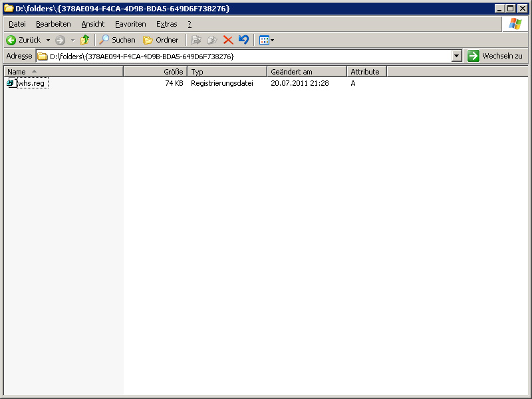Viewport: 532px width, 399px height.
Task: Click the blue undo arrow icon
Action: pyautogui.click(x=243, y=40)
